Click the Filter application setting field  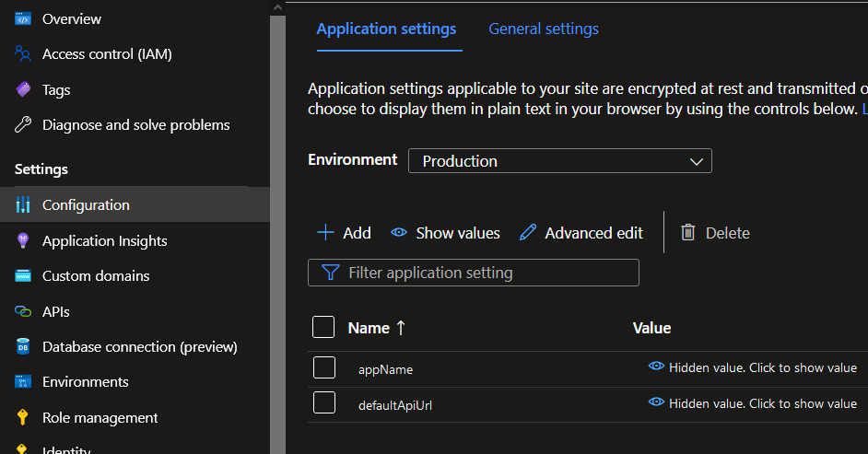coord(473,273)
